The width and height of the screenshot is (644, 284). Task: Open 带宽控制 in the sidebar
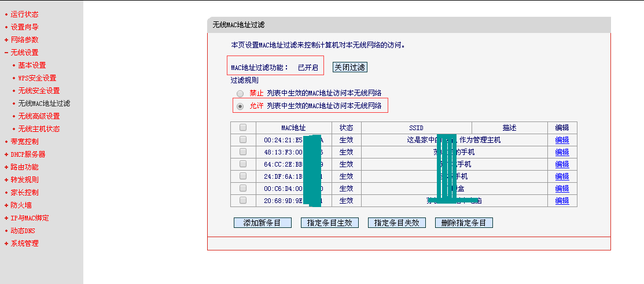[25, 142]
